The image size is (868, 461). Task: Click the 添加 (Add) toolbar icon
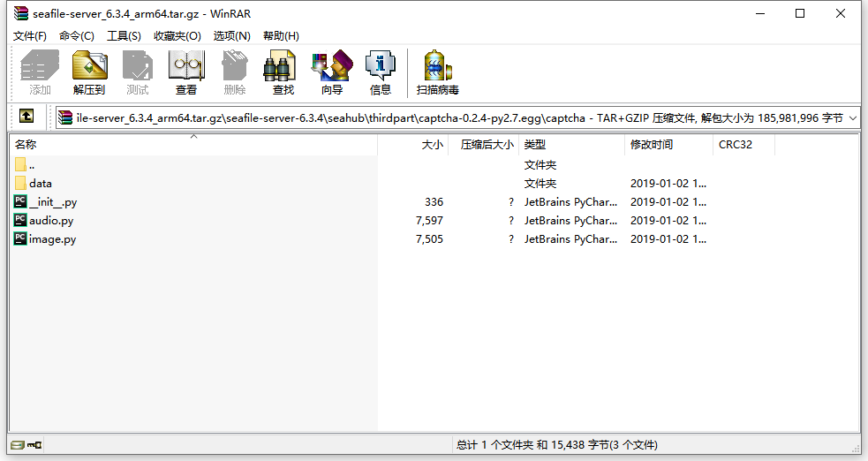click(x=40, y=72)
